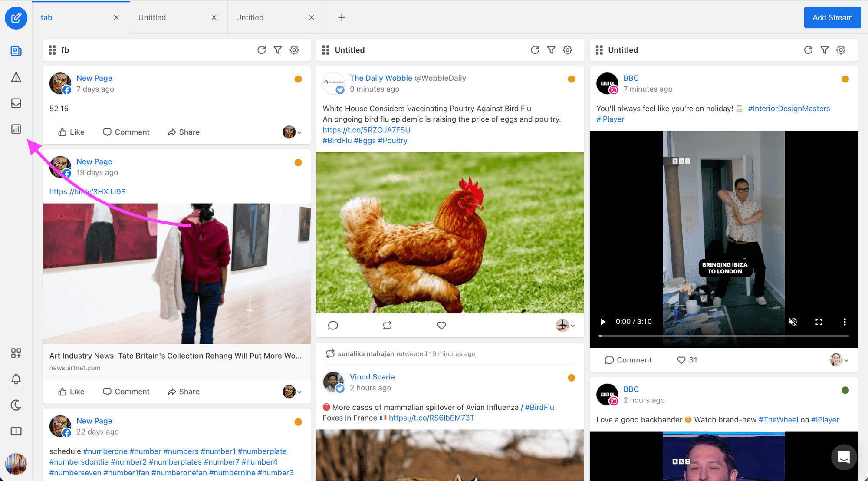Toggle green status dot on BBC 2 hours post

[845, 390]
